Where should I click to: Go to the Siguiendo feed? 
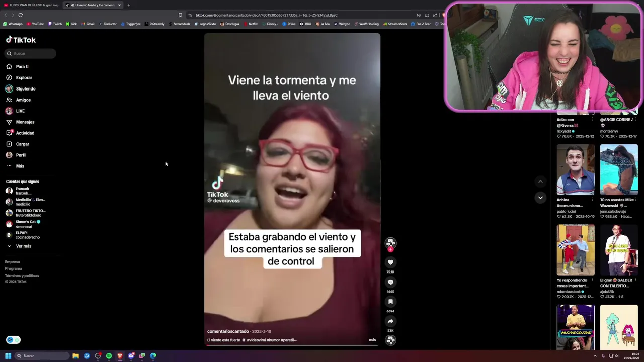point(21,88)
